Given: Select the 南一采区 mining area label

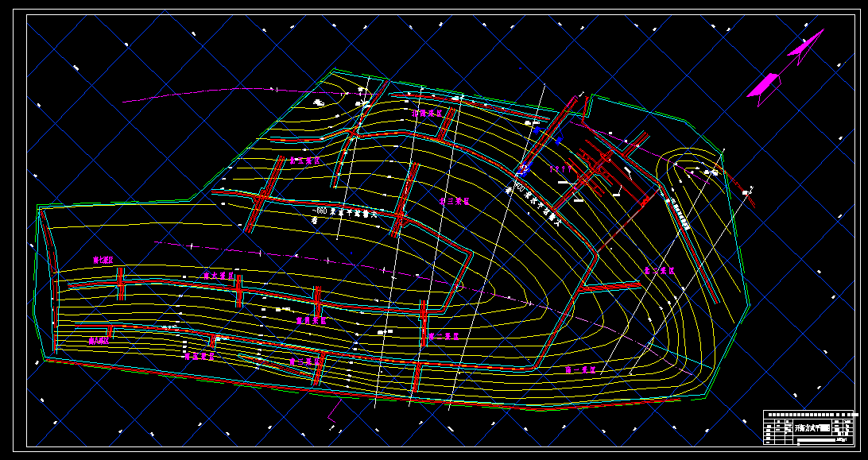Looking at the screenshot, I should coord(580,370).
